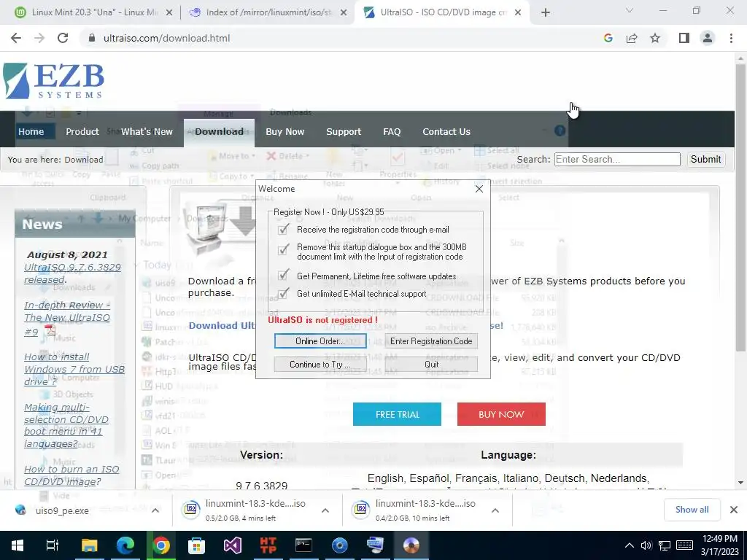
Task: Open the uiso9_pe.exe download item
Action: click(x=63, y=510)
